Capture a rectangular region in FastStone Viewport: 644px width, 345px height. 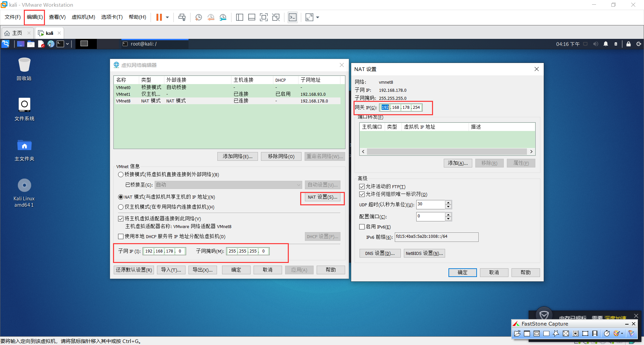[546, 333]
